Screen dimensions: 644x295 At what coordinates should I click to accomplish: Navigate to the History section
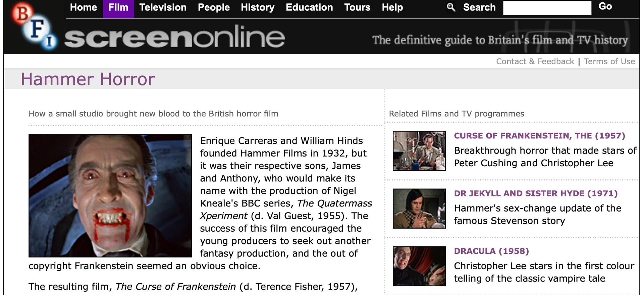coord(258,7)
